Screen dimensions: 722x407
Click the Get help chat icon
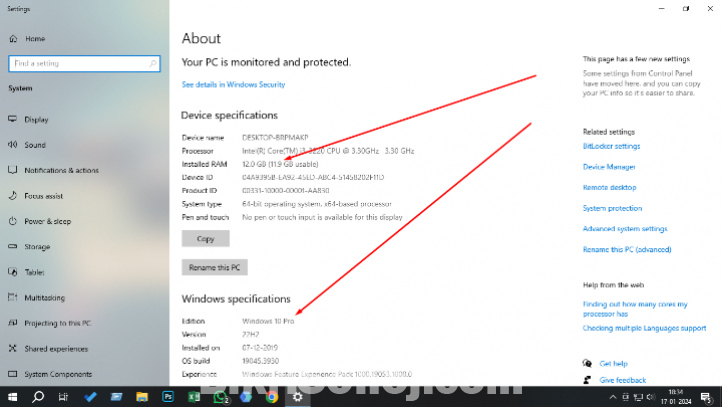pyautogui.click(x=587, y=364)
